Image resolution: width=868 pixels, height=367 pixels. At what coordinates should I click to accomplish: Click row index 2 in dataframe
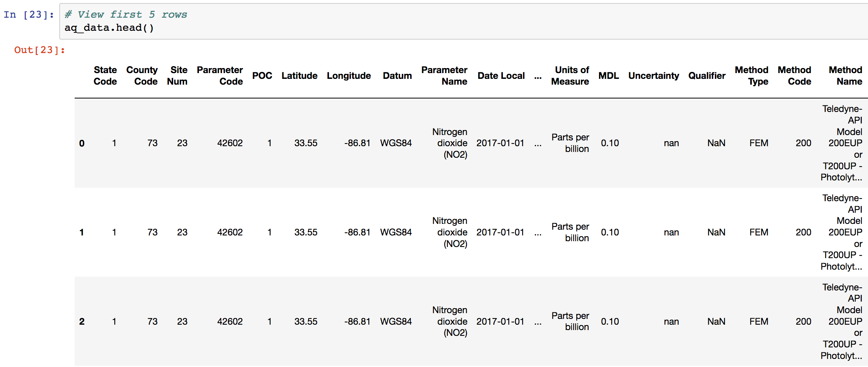(x=82, y=322)
